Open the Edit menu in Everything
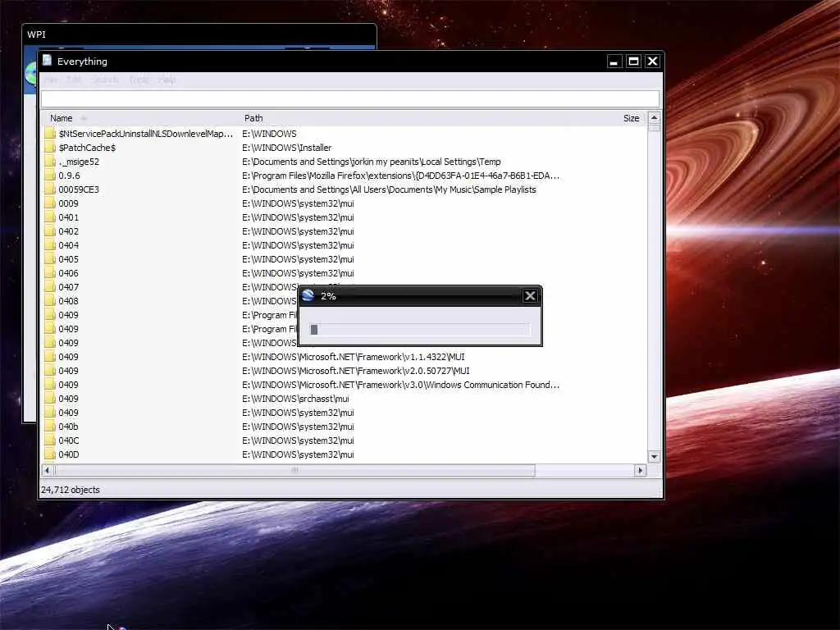840x630 pixels. pyautogui.click(x=74, y=80)
